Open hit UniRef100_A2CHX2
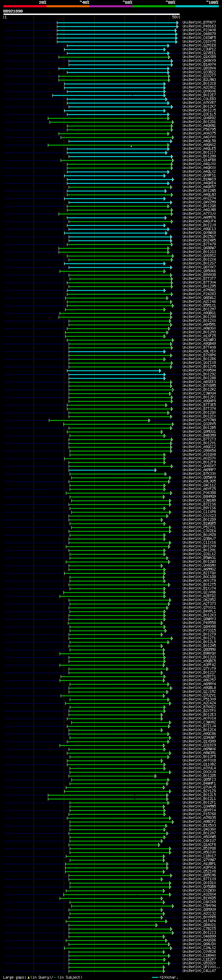222x980 pixels. point(199,88)
